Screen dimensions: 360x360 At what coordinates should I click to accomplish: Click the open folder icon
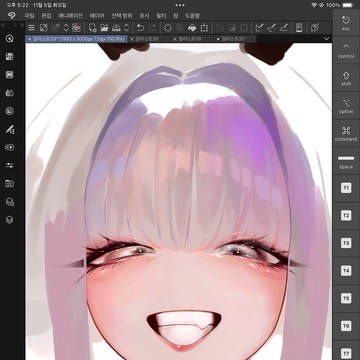tap(104, 28)
